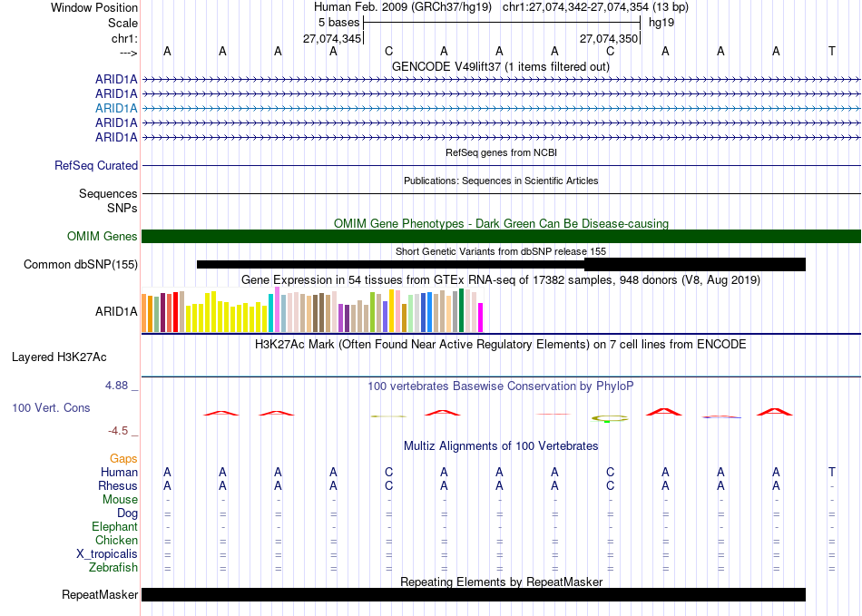The width and height of the screenshot is (862, 616).
Task: Click the light-blue highlighted ARID1A transcript label
Action: point(116,107)
